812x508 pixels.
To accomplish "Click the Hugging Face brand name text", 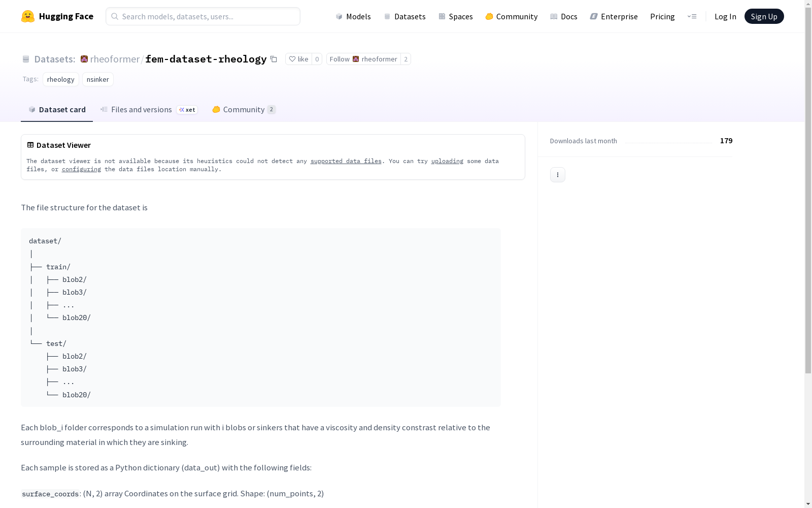I will point(66,16).
